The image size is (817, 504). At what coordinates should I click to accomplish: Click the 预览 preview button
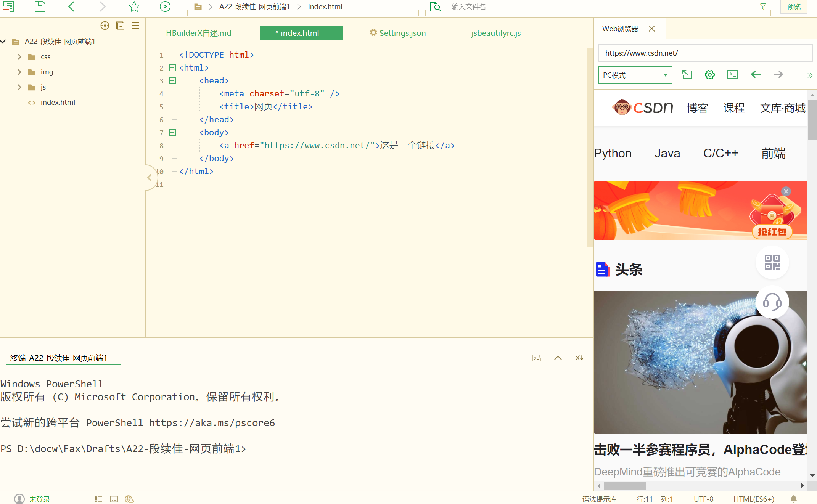click(793, 6)
